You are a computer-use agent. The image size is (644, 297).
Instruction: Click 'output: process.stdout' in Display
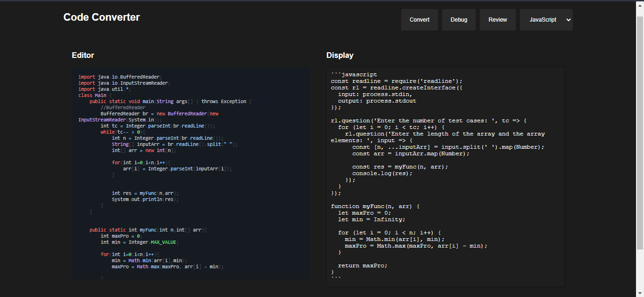coord(377,101)
